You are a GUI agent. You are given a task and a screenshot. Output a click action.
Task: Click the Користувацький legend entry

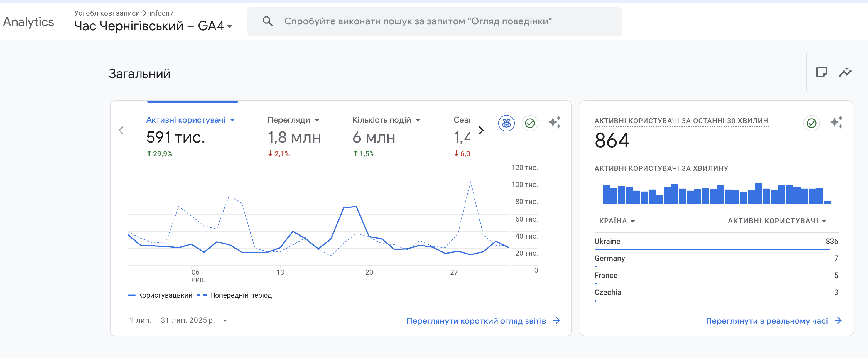point(160,295)
